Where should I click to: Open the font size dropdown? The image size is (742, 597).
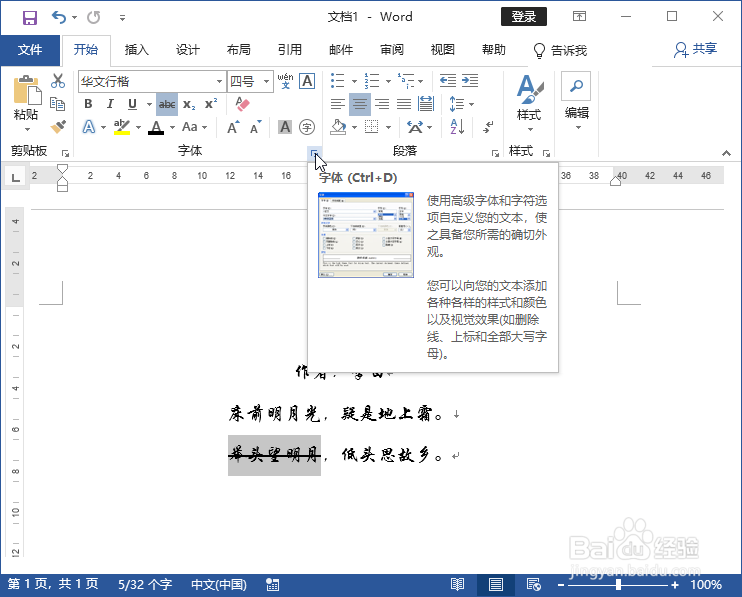[x=266, y=81]
